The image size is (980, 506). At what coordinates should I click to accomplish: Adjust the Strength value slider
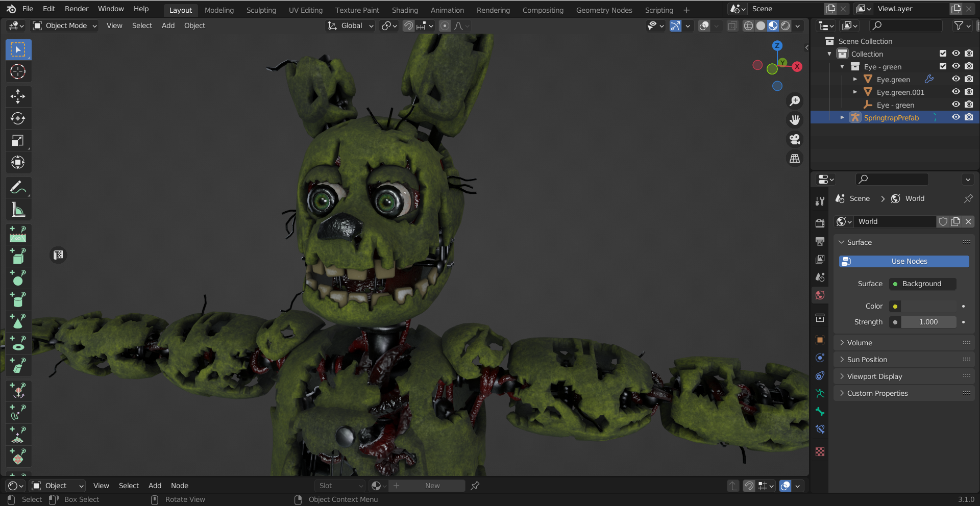[928, 322]
